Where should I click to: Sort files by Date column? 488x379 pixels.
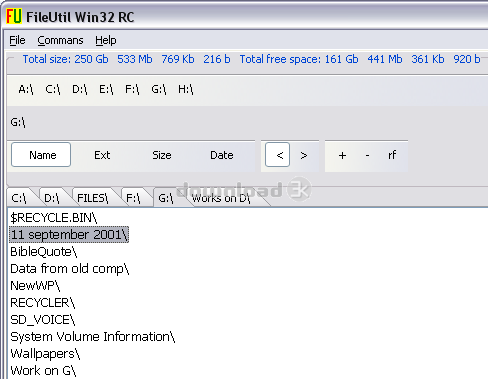[x=222, y=155]
